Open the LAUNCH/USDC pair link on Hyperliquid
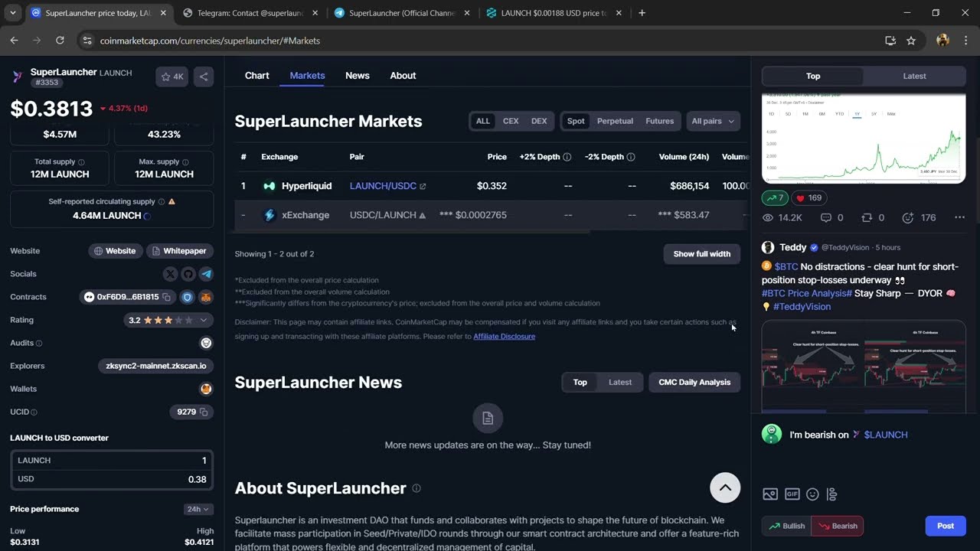This screenshot has width=980, height=551. tap(387, 186)
